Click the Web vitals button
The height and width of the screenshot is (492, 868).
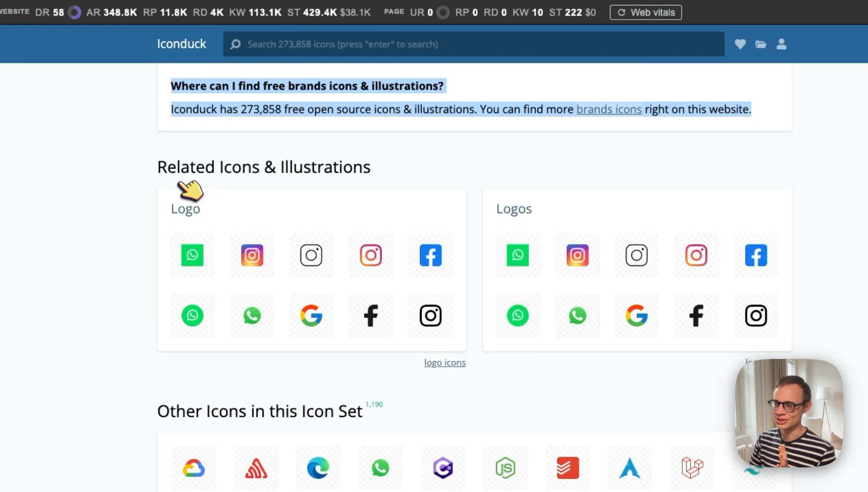tap(646, 12)
